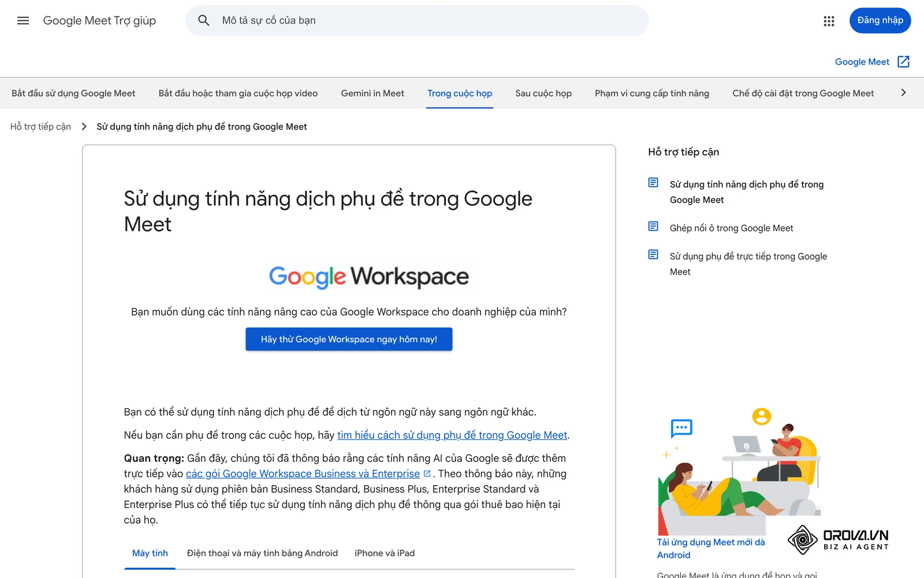924x578 pixels.
Task: Open 'Phạm vi cung cấp tính năng' tab
Action: [652, 94]
